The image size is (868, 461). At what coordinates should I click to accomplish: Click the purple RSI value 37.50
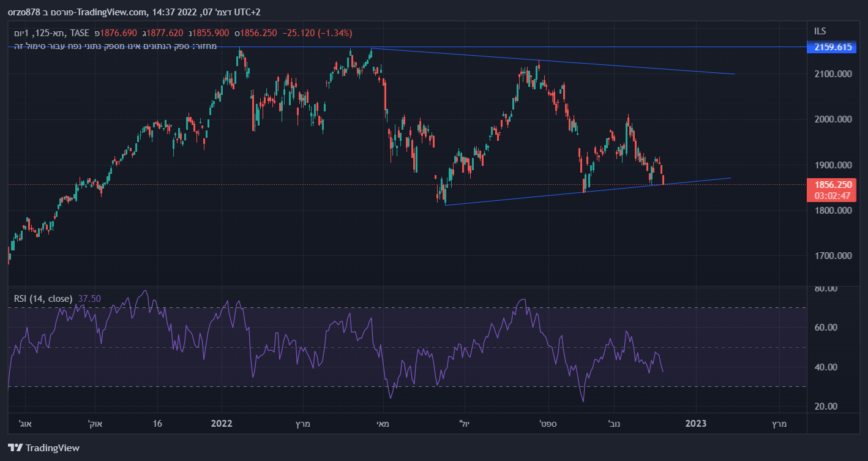pos(89,299)
